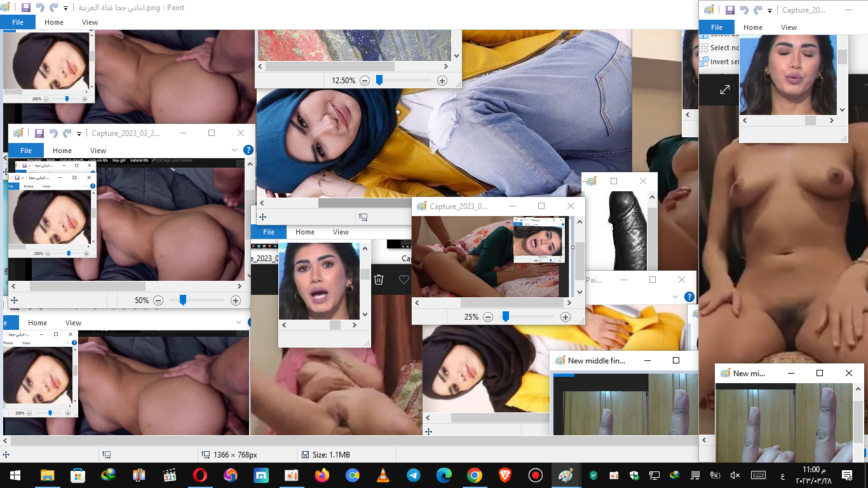Open File menu in main Paint window
868x488 pixels.
[18, 22]
